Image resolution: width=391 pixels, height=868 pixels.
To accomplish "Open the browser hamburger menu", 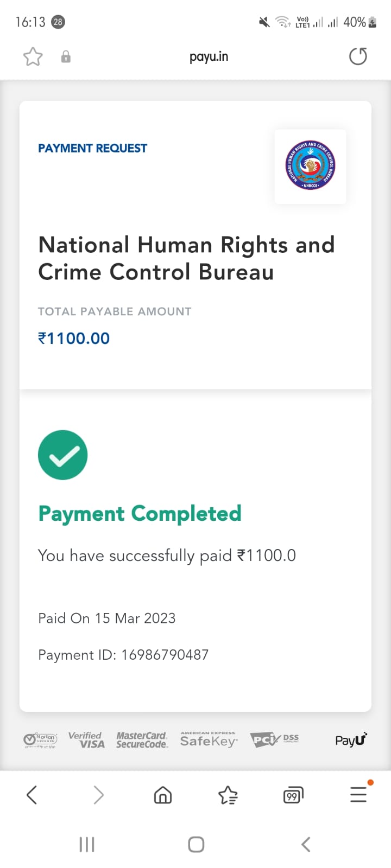I will (358, 795).
